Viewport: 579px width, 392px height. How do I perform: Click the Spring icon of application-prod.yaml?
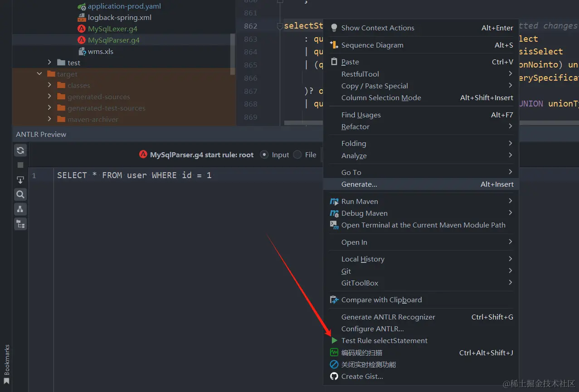pos(82,6)
